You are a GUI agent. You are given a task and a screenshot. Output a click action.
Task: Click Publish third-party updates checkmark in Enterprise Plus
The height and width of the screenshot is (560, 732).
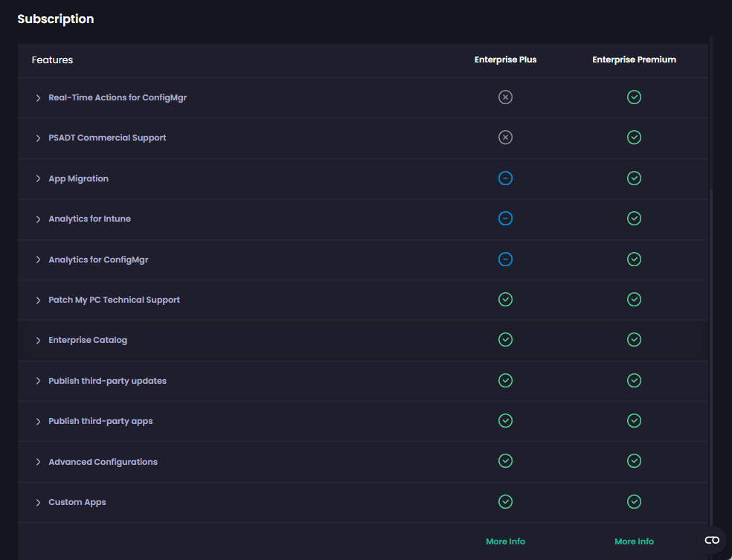pos(505,381)
